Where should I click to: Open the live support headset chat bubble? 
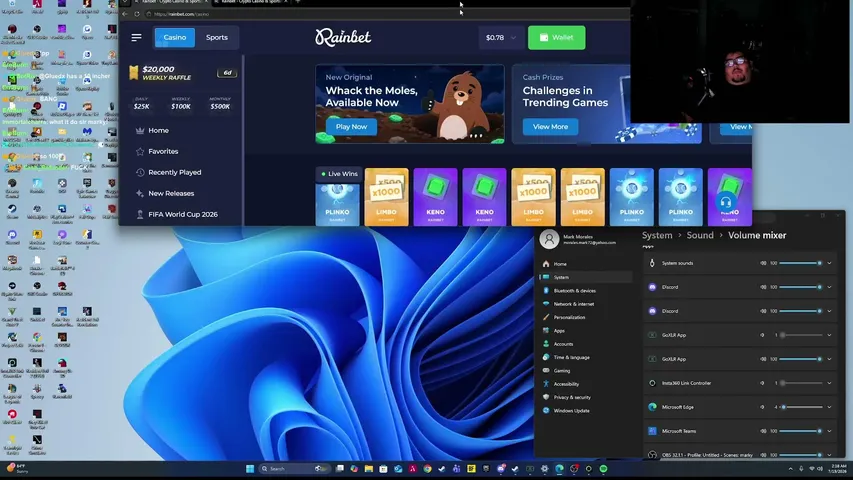click(x=726, y=203)
